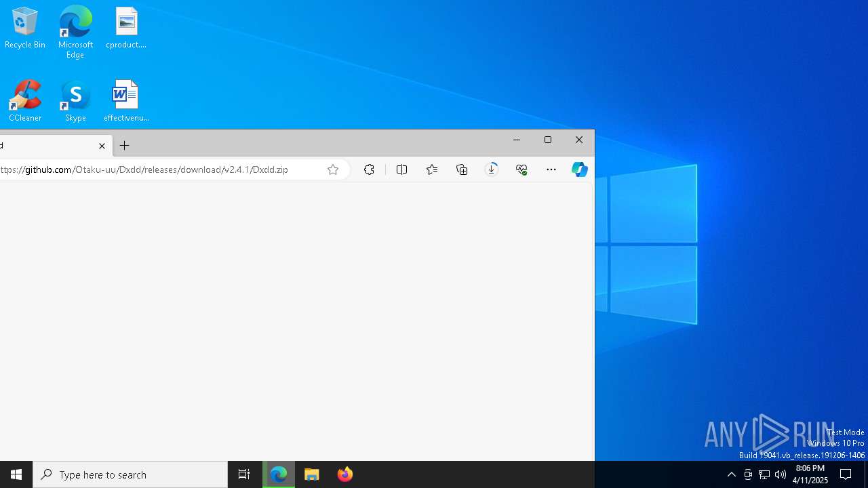
Task: Maximize the Edge window
Action: pyautogui.click(x=548, y=140)
